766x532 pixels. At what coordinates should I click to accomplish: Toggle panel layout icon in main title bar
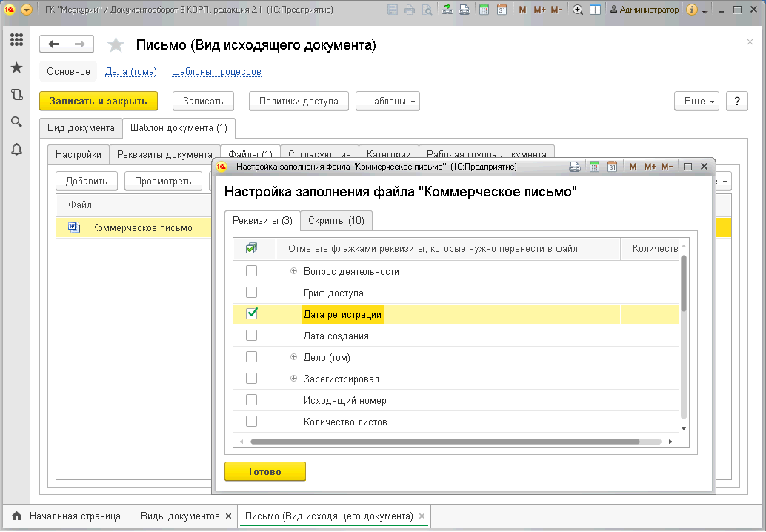click(595, 10)
